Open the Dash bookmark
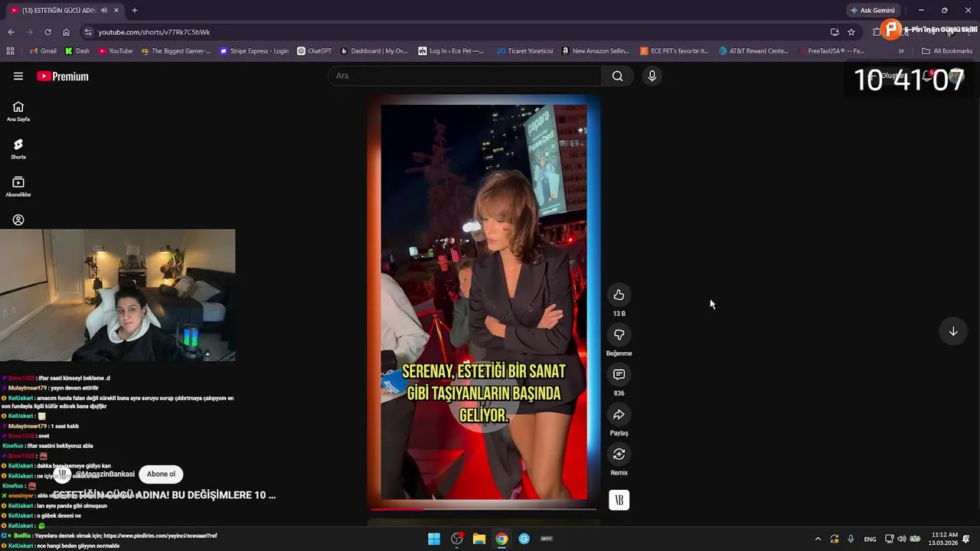The height and width of the screenshot is (551, 980). tap(77, 51)
